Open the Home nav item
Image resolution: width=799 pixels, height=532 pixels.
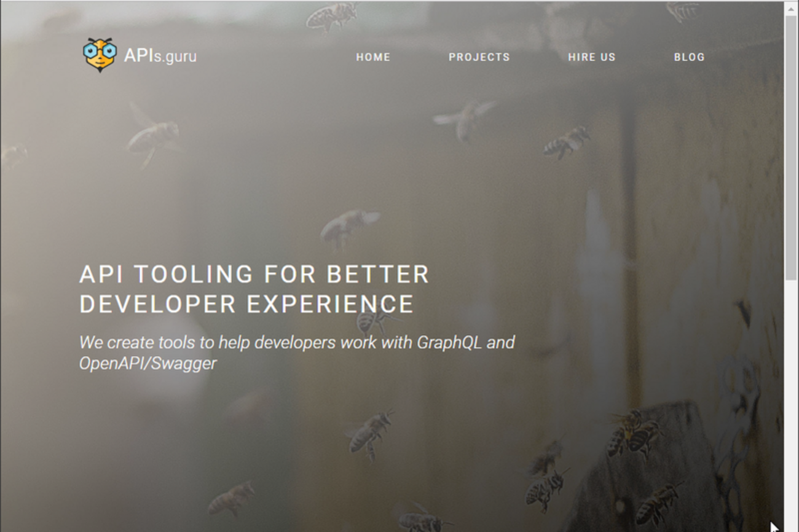click(373, 57)
